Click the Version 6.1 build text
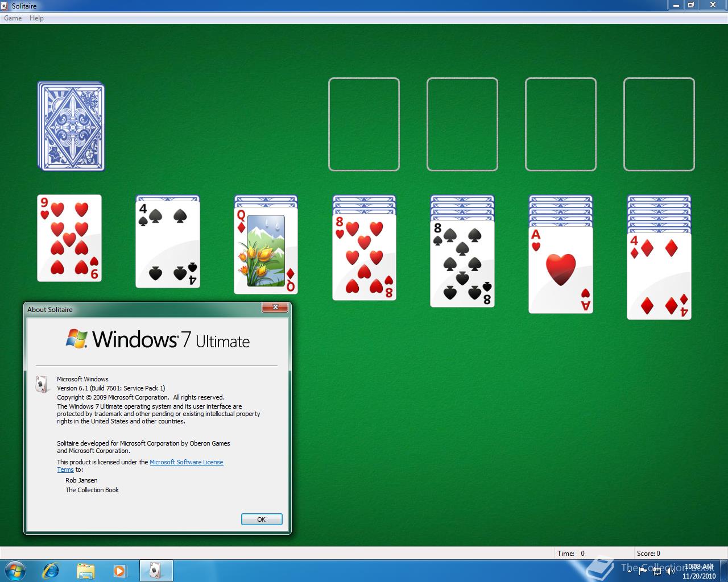728x582 pixels. (111, 388)
